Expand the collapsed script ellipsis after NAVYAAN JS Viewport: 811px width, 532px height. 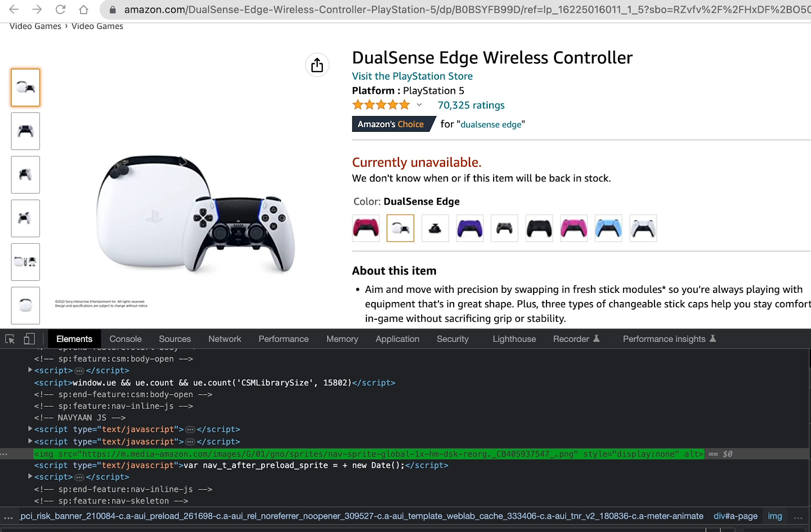tap(190, 430)
